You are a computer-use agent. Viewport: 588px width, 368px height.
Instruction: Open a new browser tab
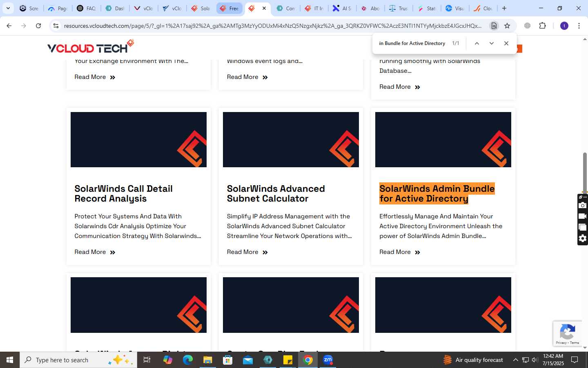[504, 8]
